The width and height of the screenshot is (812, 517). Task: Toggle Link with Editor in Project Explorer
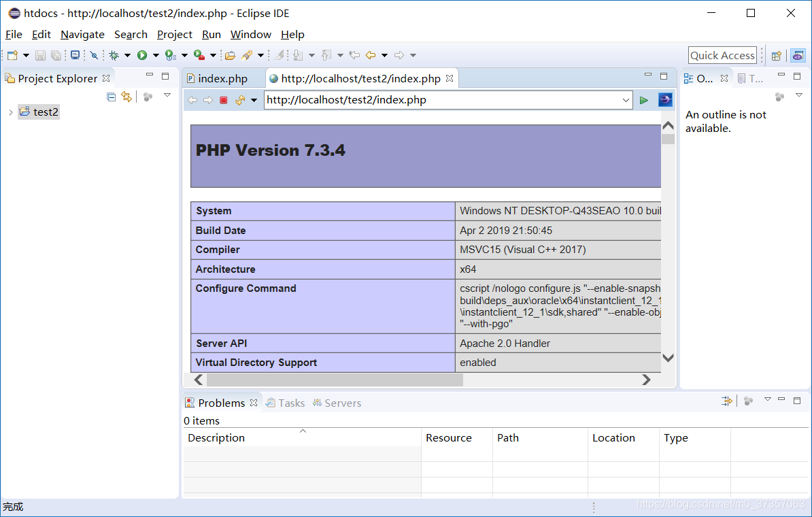point(126,97)
